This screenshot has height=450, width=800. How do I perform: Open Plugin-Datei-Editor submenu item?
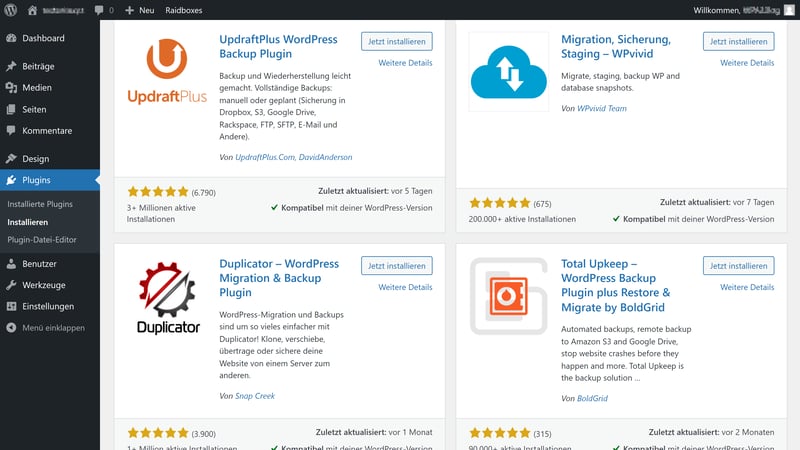[42, 240]
